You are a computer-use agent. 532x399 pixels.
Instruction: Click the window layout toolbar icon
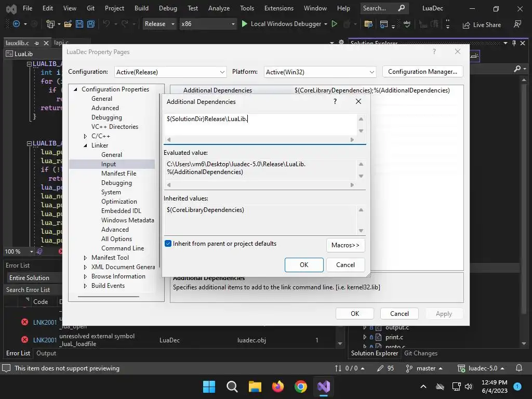click(384, 24)
